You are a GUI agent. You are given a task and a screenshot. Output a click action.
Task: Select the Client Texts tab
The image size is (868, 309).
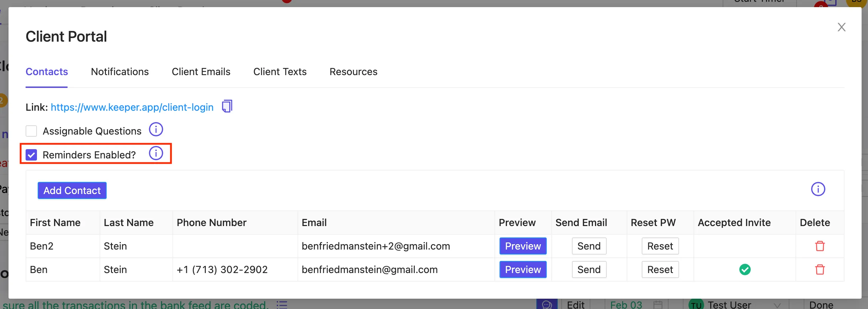coord(280,72)
